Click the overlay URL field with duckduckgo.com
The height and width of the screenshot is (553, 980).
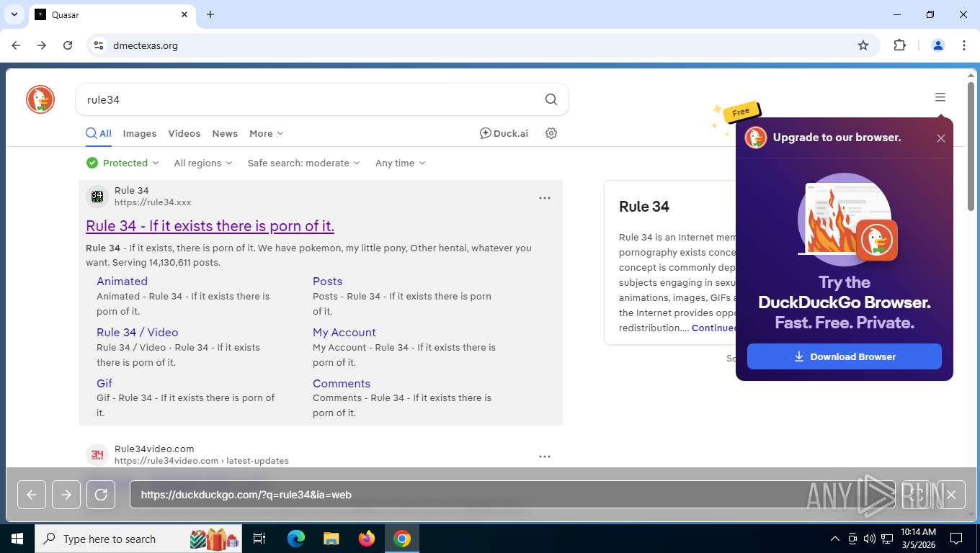512,495
